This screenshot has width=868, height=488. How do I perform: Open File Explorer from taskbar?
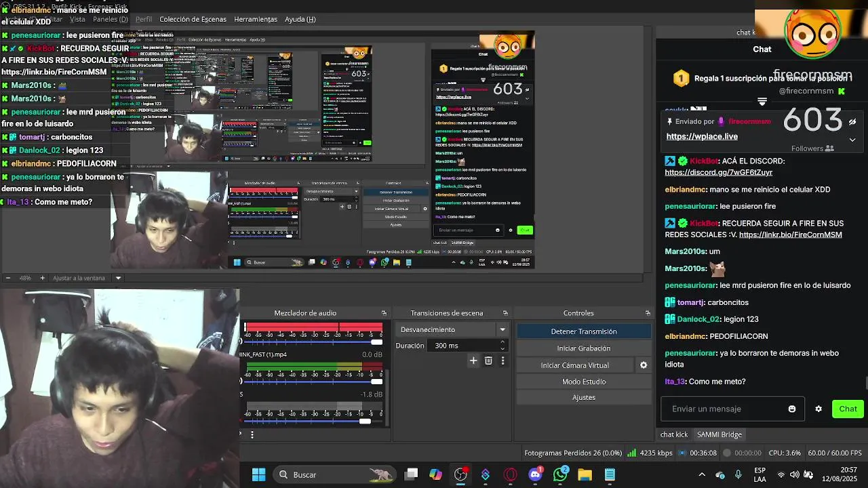585,474
